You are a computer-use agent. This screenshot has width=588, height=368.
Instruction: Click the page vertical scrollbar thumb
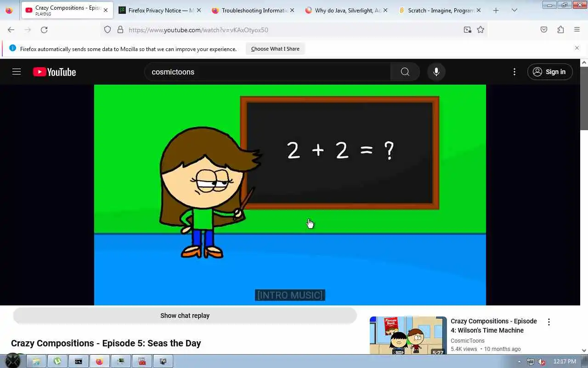[584, 98]
